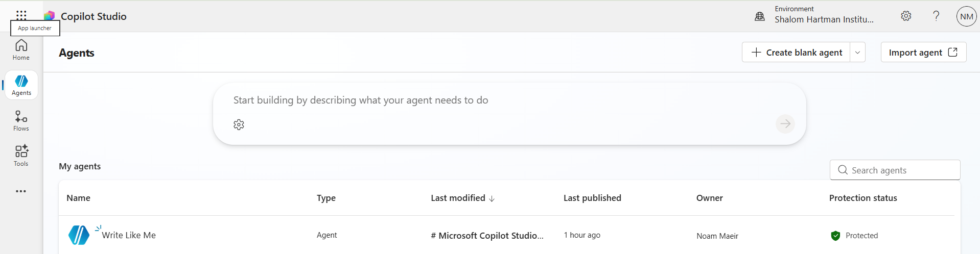Click the Copilot Studio title text
The width and height of the screenshot is (980, 254).
[94, 16]
